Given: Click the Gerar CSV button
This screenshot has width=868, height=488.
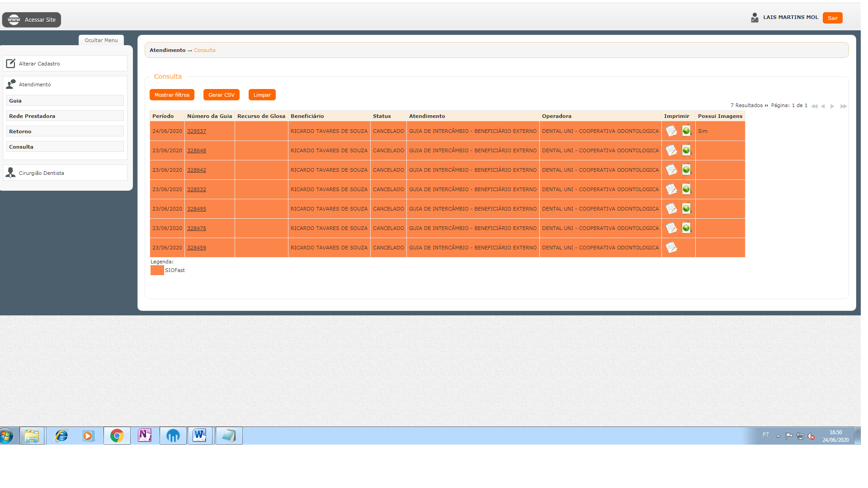Looking at the screenshot, I should [221, 95].
